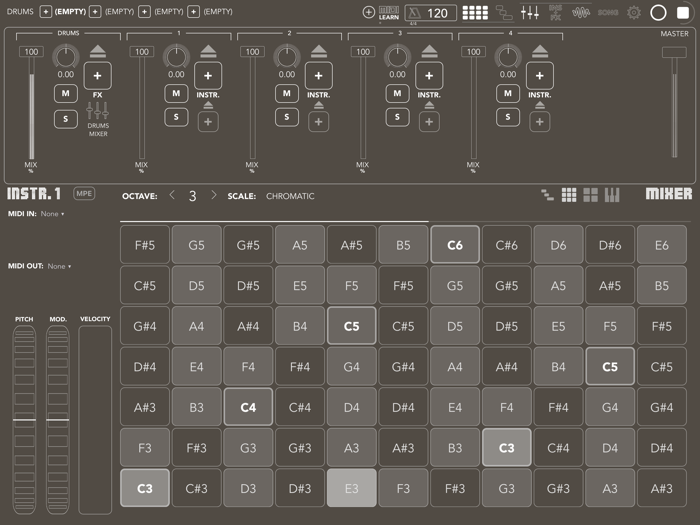Click the circled plus icon beside MIDI Learn
700x525 pixels.
click(x=368, y=12)
